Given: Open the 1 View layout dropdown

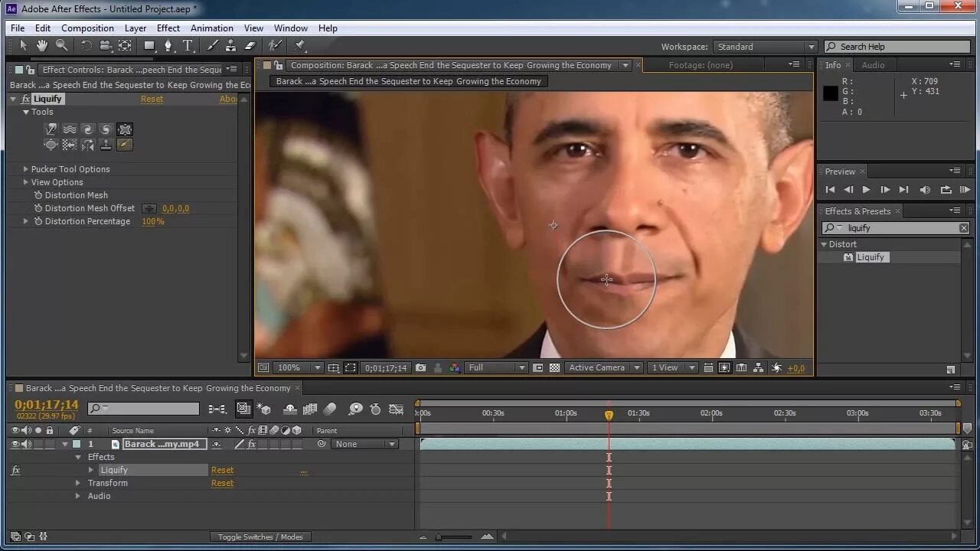Looking at the screenshot, I should pyautogui.click(x=673, y=368).
